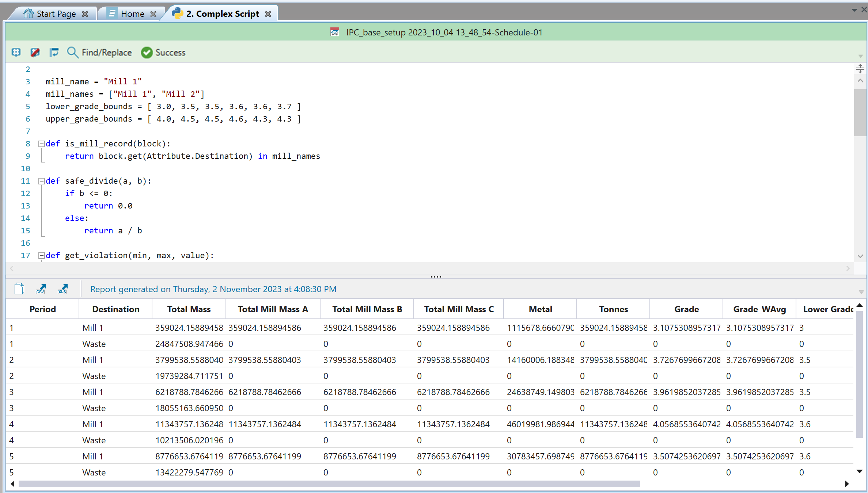
Task: Click the Find/Replace button label
Action: 106,53
